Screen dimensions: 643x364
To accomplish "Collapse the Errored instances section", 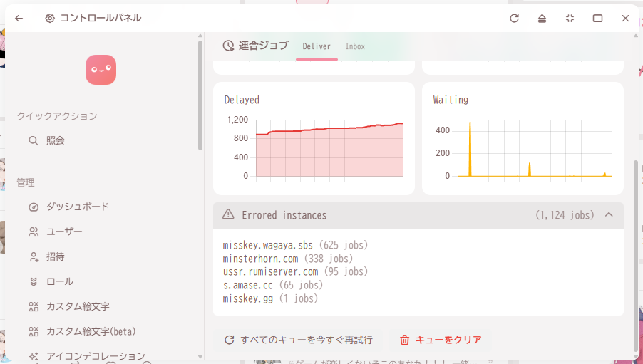I will click(x=609, y=215).
